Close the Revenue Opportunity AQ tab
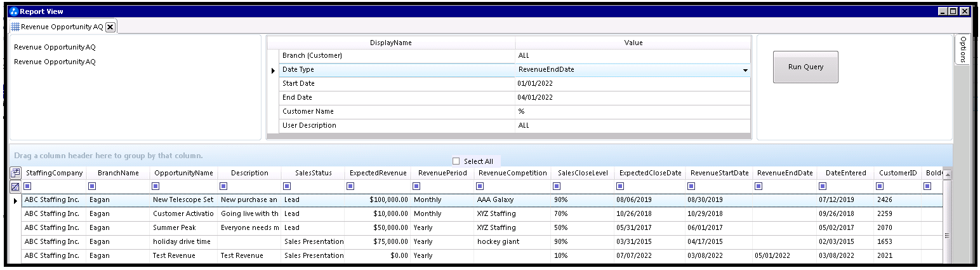Image resolution: width=980 pixels, height=270 pixels. 110,27
